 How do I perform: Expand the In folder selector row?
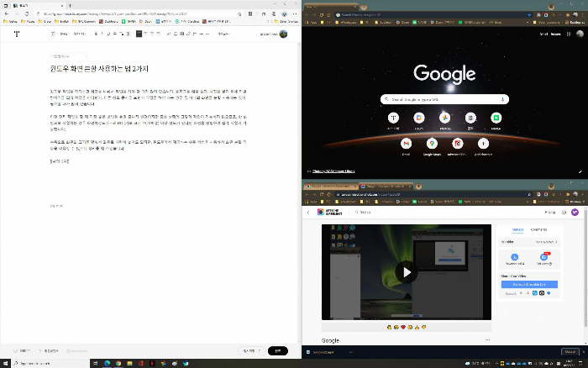[529, 242]
